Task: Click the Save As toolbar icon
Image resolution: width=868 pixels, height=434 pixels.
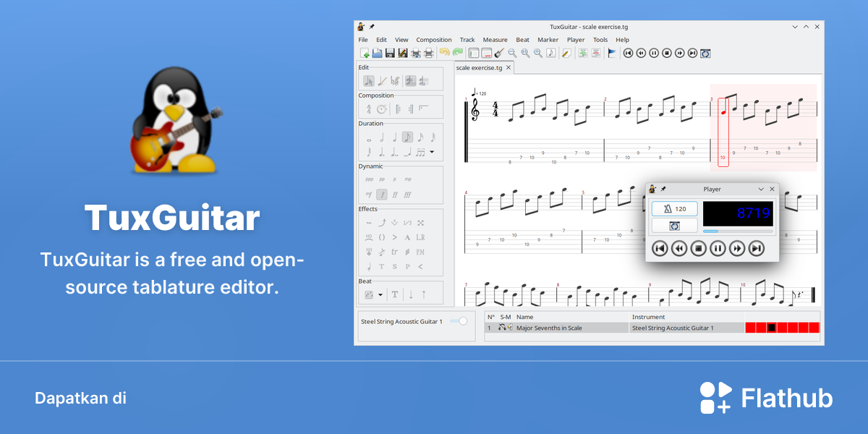Action: (x=403, y=53)
